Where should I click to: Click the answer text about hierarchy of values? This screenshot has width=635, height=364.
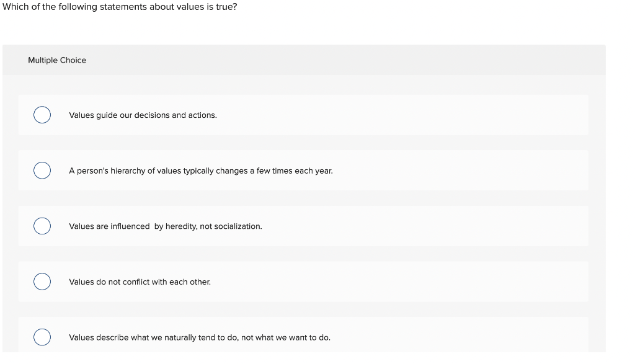point(201,171)
